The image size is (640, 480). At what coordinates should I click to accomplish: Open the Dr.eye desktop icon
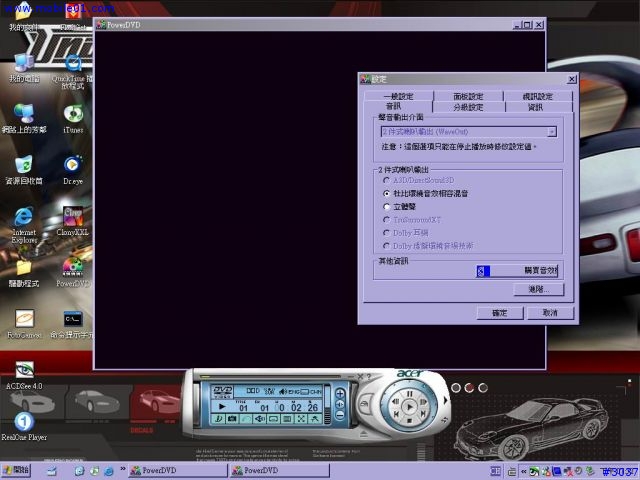point(73,170)
